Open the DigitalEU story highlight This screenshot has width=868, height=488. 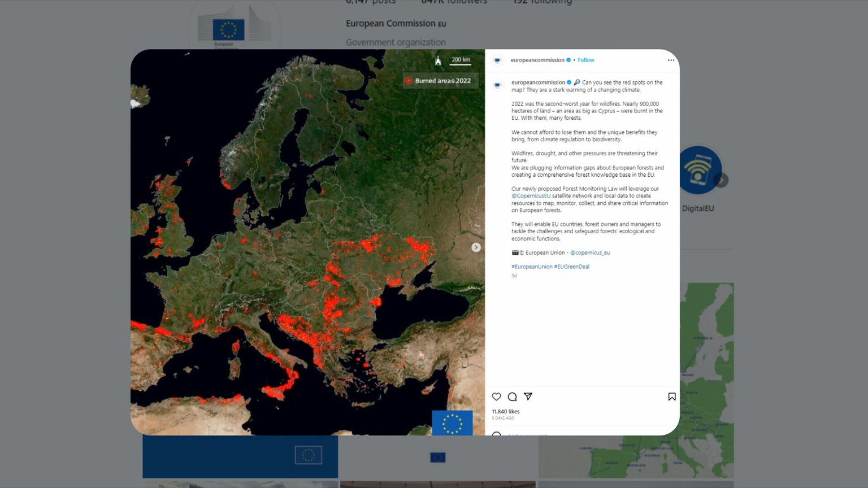click(698, 171)
